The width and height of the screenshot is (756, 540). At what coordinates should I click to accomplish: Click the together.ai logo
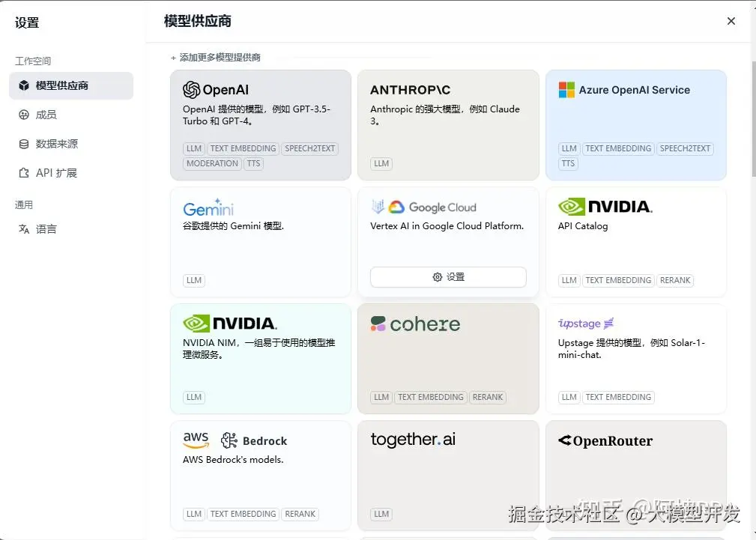[x=413, y=440]
